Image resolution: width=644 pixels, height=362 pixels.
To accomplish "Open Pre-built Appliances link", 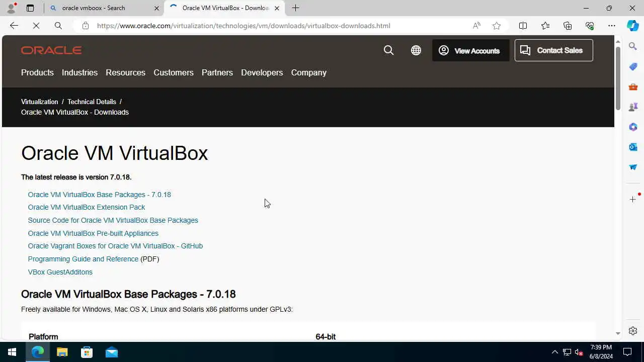I will click(x=93, y=233).
